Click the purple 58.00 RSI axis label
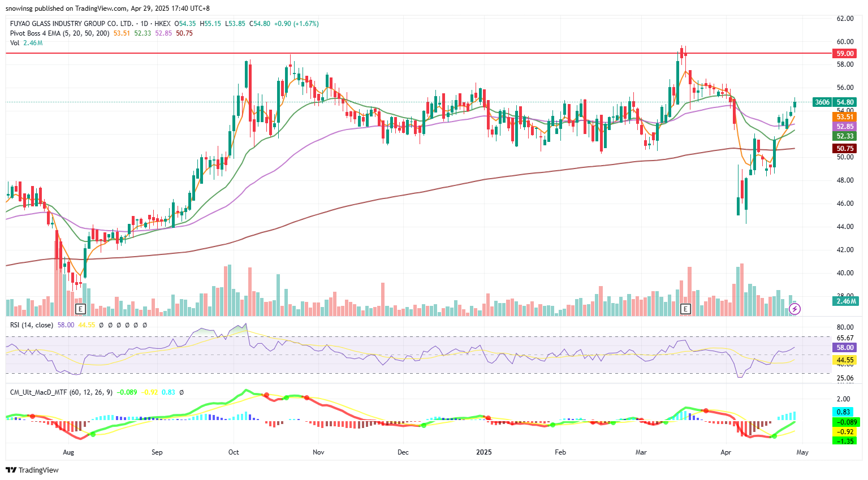 coord(845,348)
